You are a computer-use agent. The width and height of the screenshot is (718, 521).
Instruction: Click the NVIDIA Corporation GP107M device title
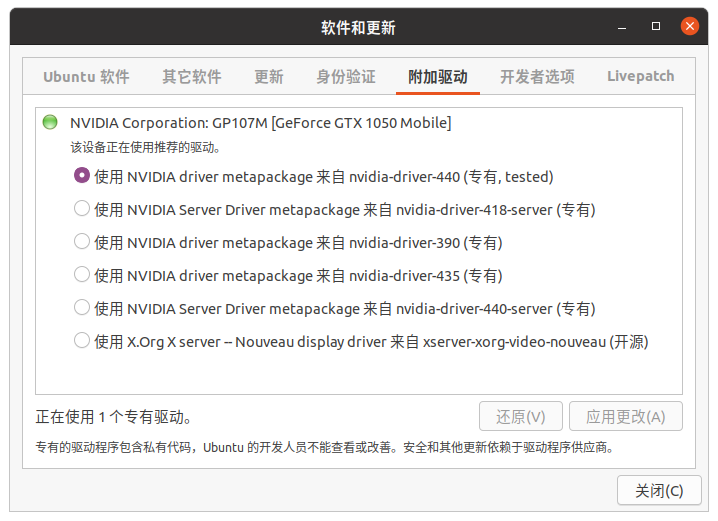pyautogui.click(x=261, y=123)
